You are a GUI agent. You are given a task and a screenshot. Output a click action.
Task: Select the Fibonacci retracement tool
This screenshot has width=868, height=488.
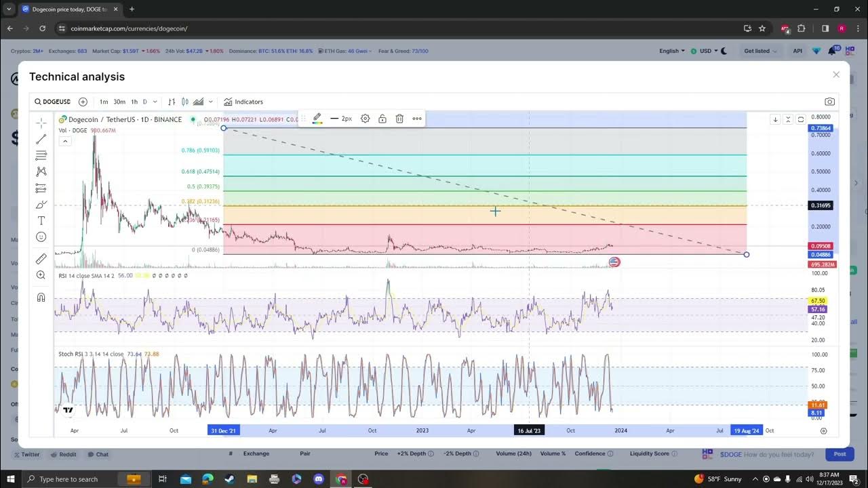(41, 155)
